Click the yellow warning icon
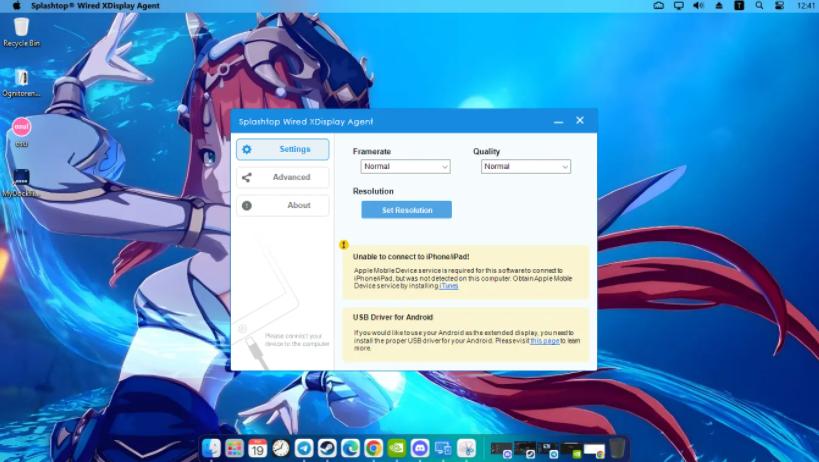819x462 pixels. 343,244
